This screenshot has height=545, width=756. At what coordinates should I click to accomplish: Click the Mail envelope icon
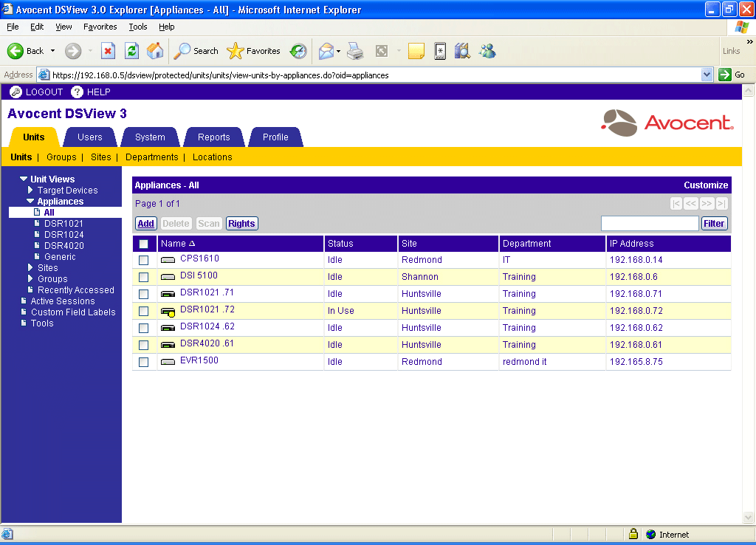tap(326, 51)
